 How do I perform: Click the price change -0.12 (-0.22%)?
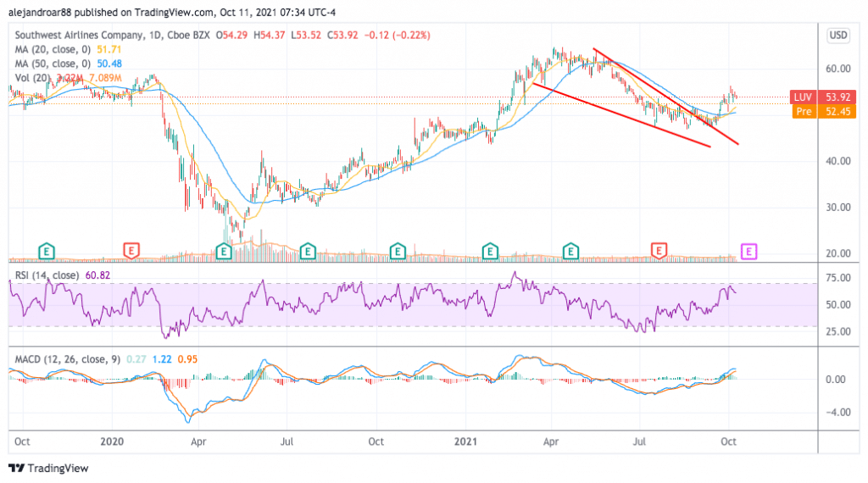click(x=398, y=35)
